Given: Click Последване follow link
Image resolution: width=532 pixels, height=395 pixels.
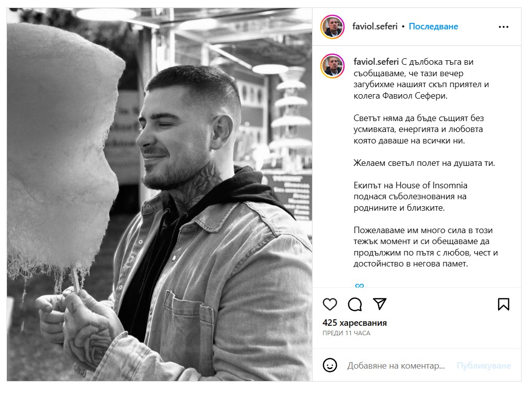Looking at the screenshot, I should click(433, 26).
